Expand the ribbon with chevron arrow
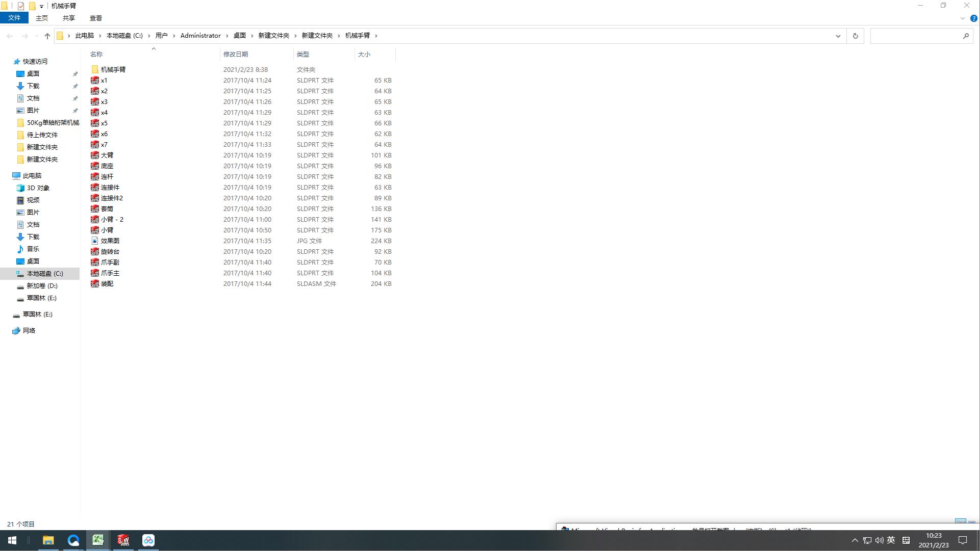Image resolution: width=980 pixels, height=551 pixels. pos(962,18)
